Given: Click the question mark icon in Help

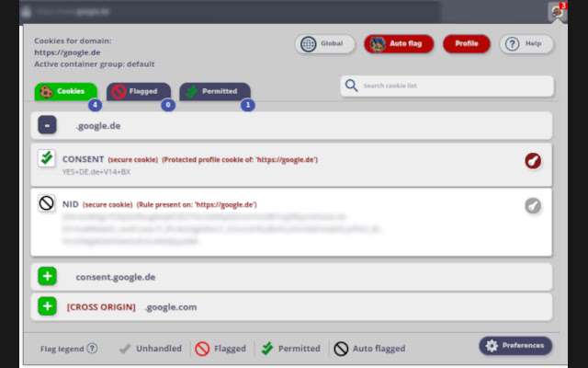Looking at the screenshot, I should coord(513,44).
